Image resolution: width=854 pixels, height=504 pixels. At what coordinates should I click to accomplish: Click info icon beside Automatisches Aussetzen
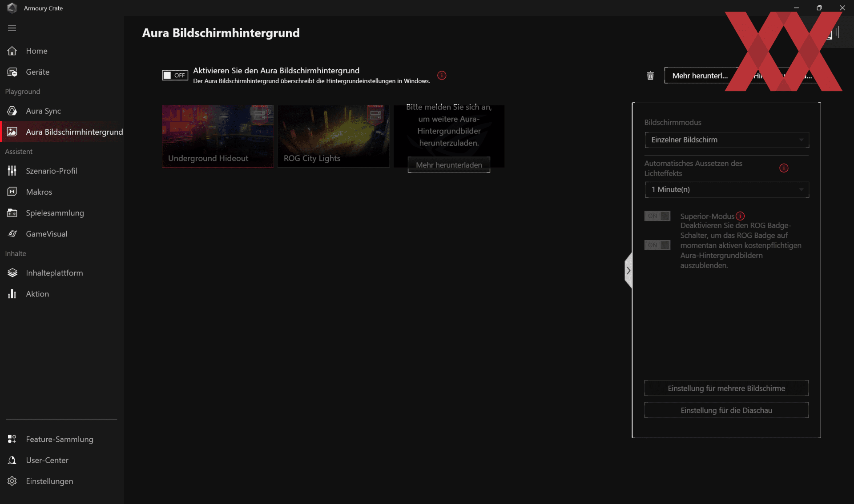[x=784, y=168]
